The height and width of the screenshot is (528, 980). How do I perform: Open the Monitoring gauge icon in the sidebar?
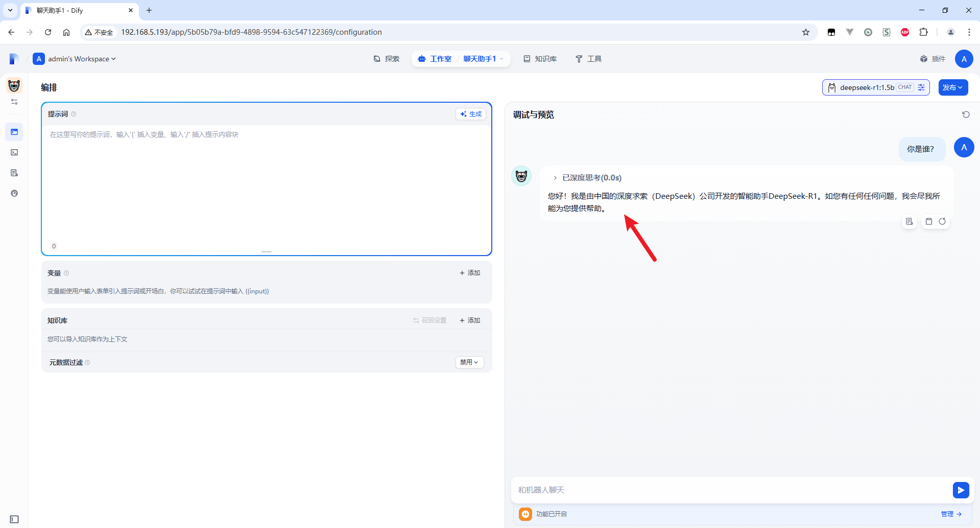click(14, 193)
